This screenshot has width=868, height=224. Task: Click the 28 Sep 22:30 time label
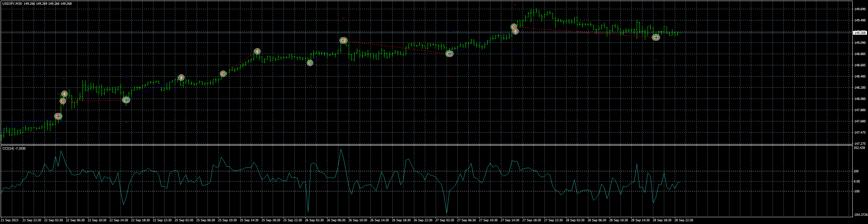tap(684, 220)
